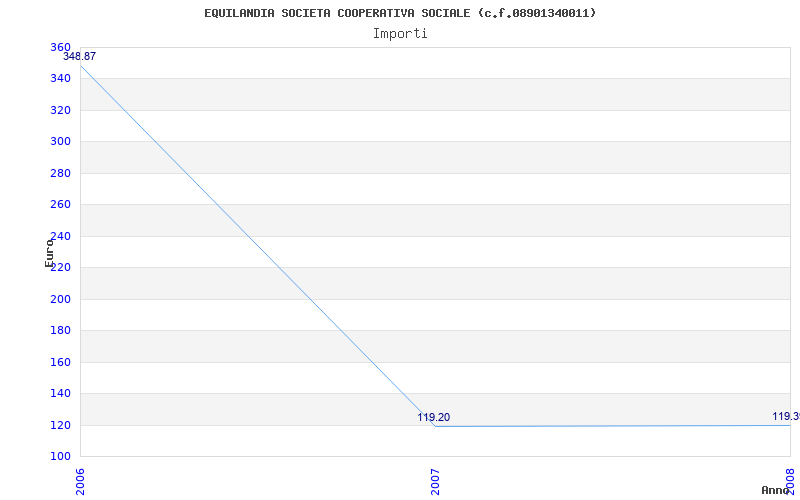
Task: Click the 160 y-axis tick label
Action: click(60, 362)
